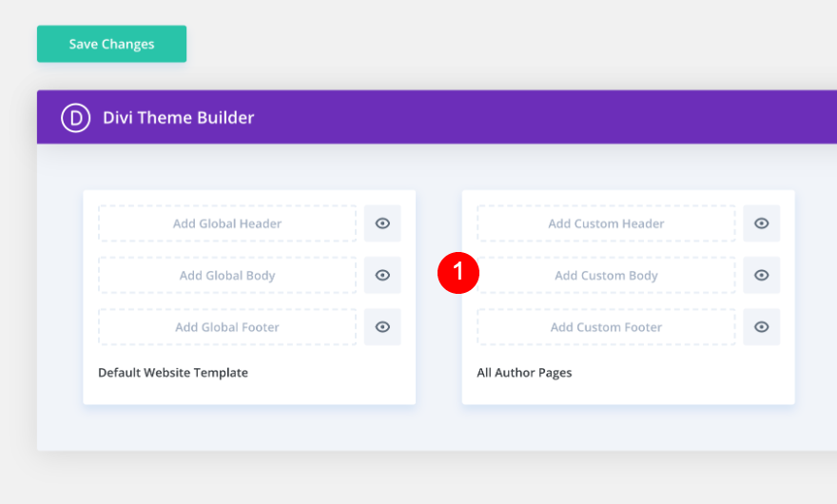Viewport: 837px width, 504px height.
Task: Add a Custom Footer to All Author Pages
Action: pyautogui.click(x=607, y=327)
